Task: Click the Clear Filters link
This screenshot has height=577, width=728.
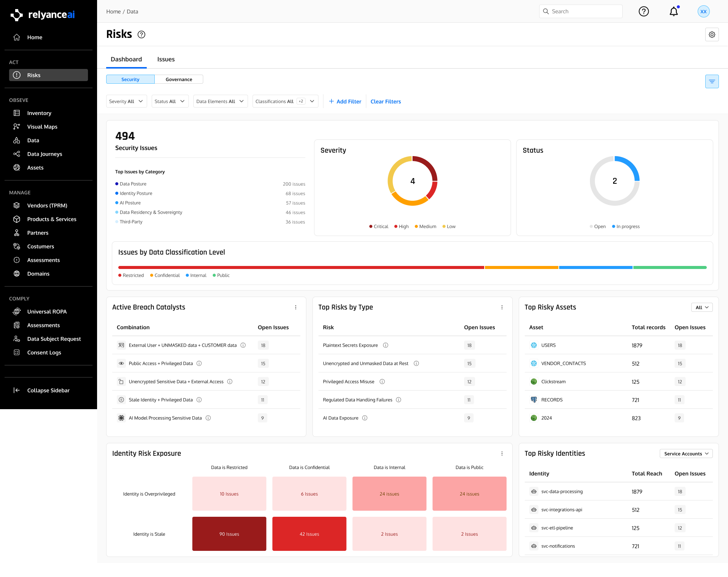Action: pyautogui.click(x=385, y=102)
